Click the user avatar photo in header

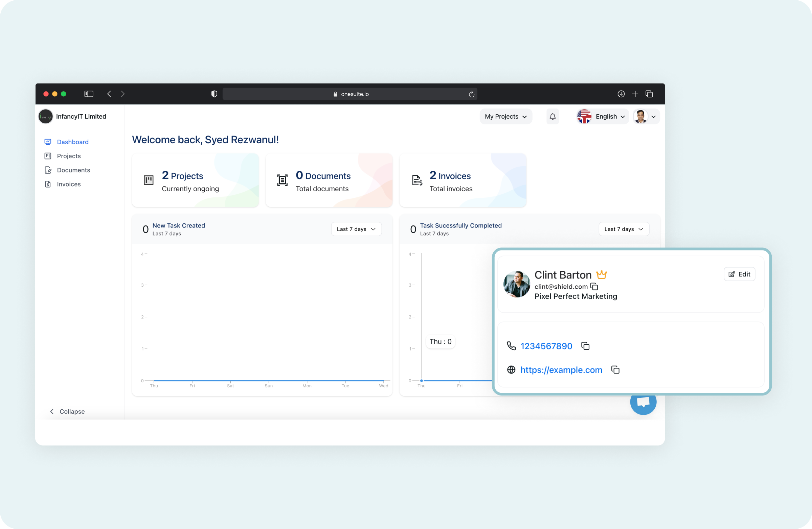click(x=640, y=117)
